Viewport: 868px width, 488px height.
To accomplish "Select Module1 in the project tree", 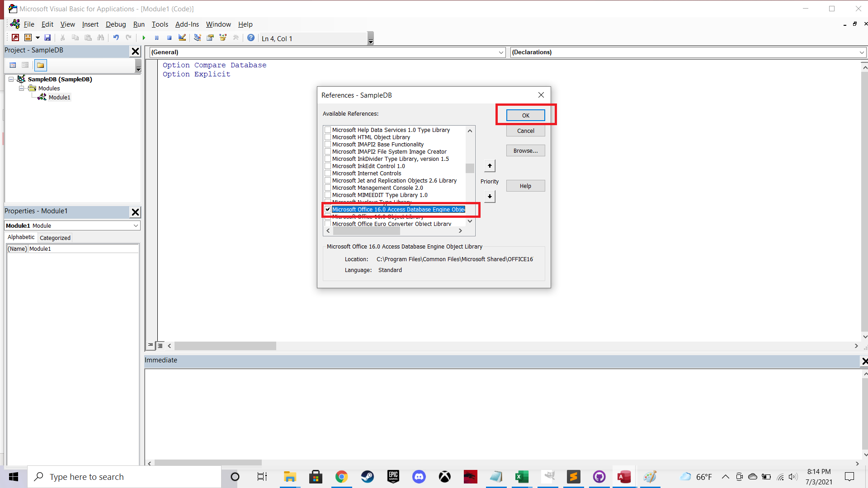I will [x=59, y=97].
